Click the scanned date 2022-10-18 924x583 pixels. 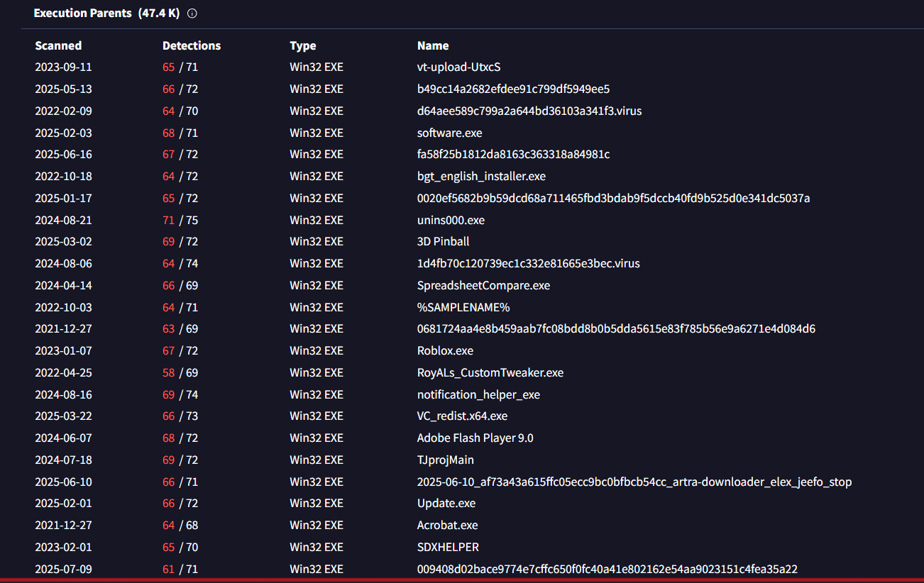pyautogui.click(x=63, y=177)
